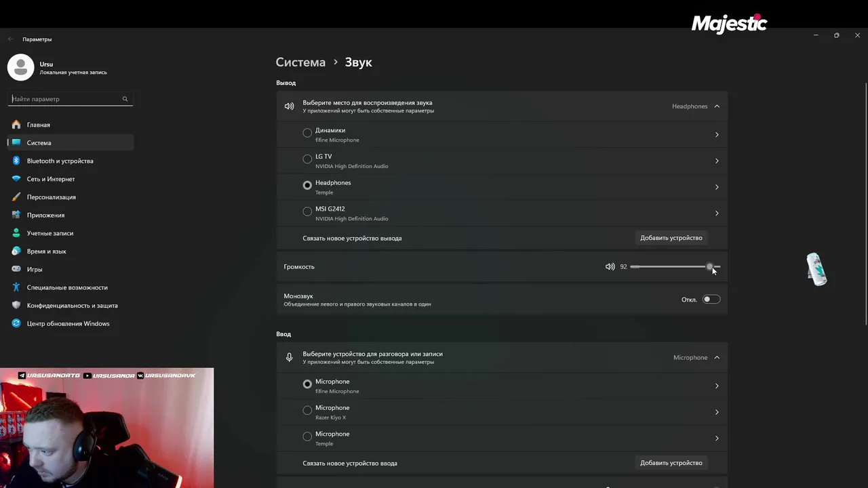Screen dimensions: 868x488
Task: Click the Найти параметр search field
Action: (65, 99)
